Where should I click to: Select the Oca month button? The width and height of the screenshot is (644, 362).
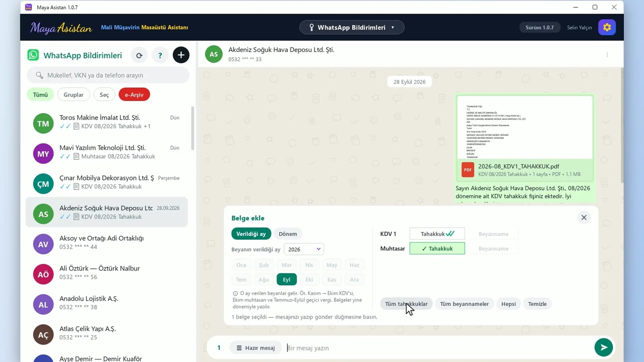[241, 265]
